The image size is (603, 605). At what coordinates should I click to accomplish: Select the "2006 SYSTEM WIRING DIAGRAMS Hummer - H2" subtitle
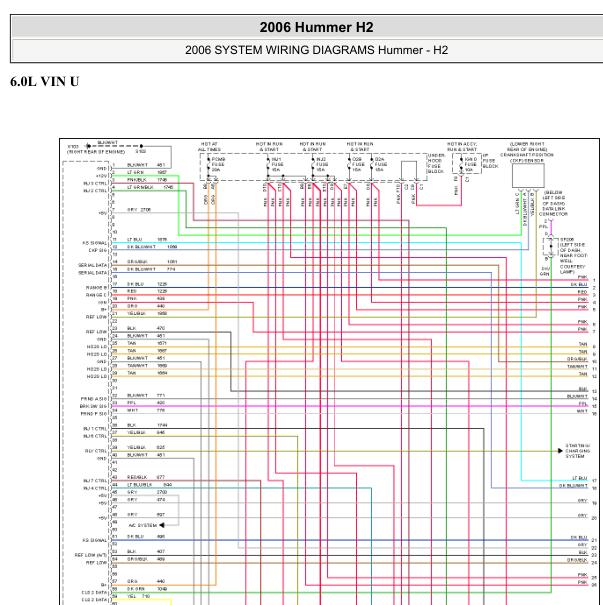[x=316, y=50]
